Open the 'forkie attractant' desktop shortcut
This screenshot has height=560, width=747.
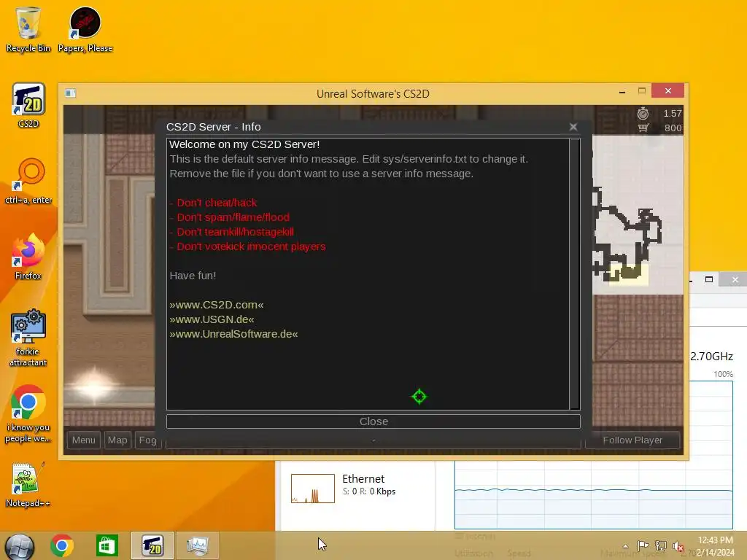[28, 338]
